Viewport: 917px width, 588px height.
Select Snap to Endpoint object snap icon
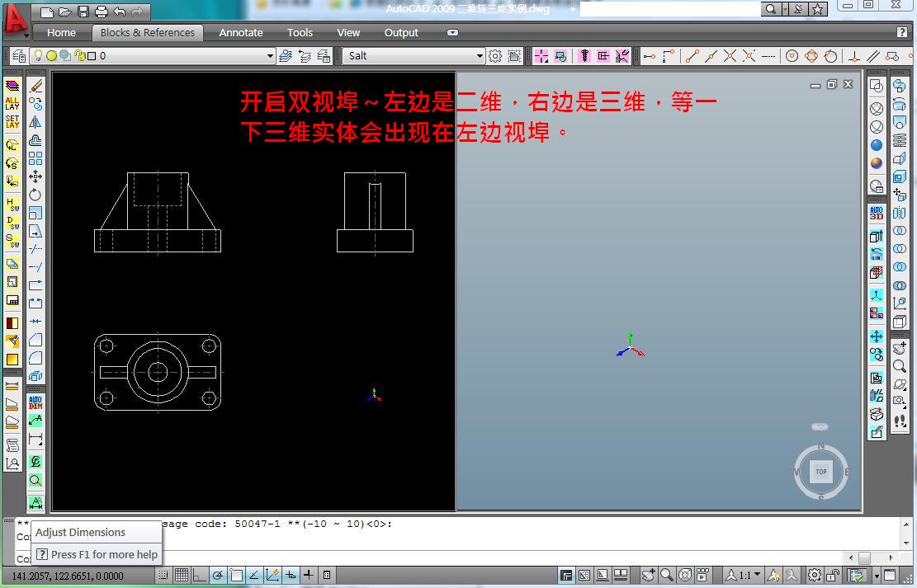(x=692, y=56)
